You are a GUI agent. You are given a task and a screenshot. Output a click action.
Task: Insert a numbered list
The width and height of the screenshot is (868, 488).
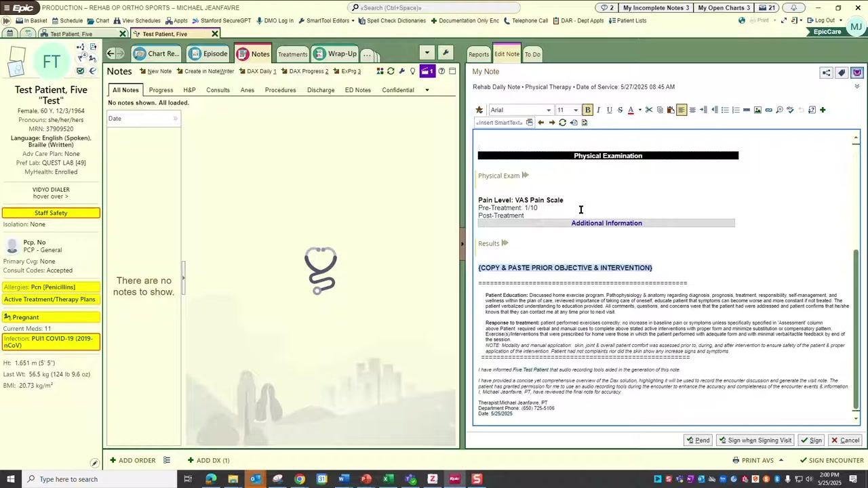(x=736, y=110)
